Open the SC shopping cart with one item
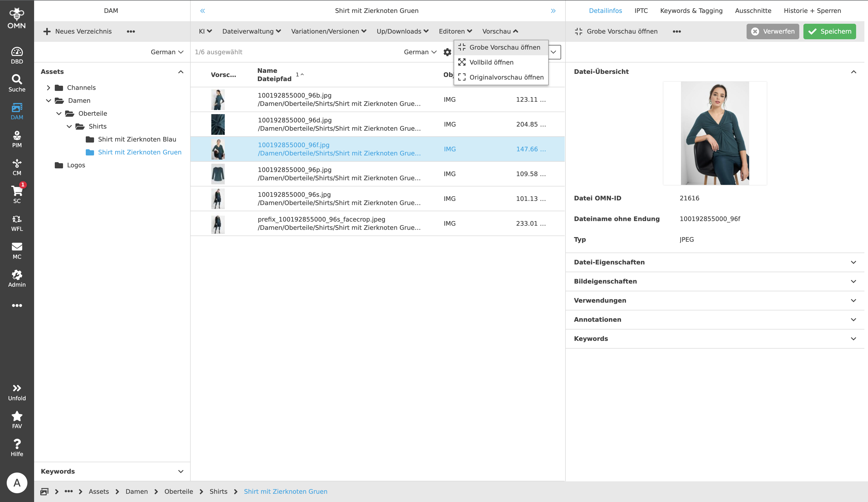 point(17,193)
